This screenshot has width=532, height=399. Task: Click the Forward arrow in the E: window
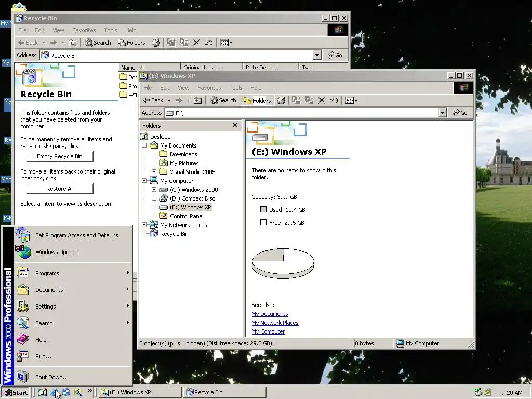tap(179, 100)
